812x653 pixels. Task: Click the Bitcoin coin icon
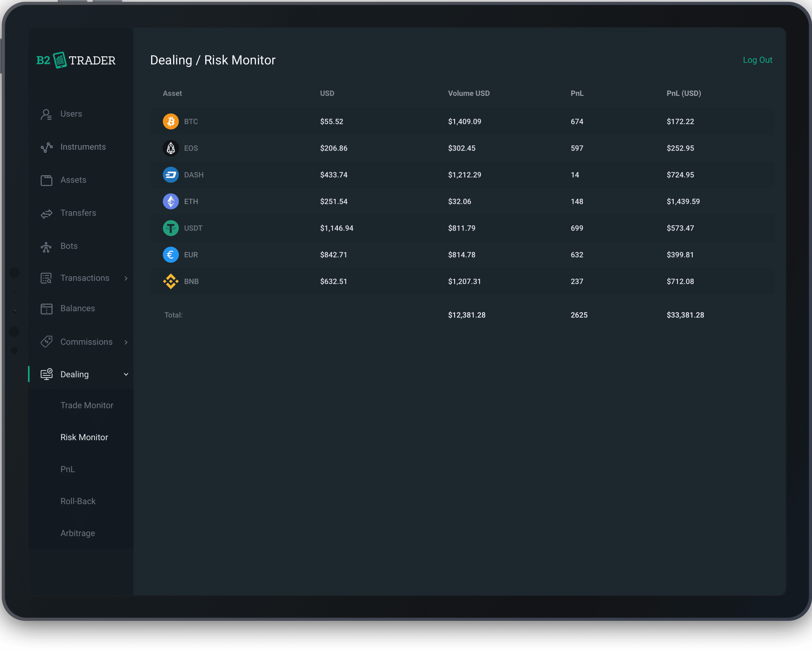coord(171,121)
